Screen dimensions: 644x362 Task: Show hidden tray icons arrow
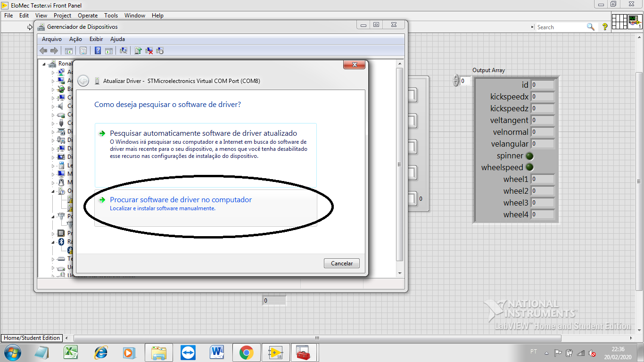click(x=547, y=353)
